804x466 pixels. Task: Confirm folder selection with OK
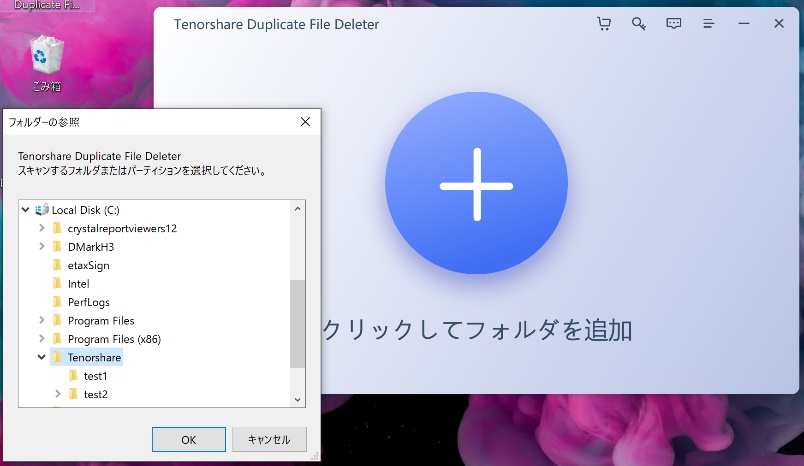pyautogui.click(x=189, y=439)
